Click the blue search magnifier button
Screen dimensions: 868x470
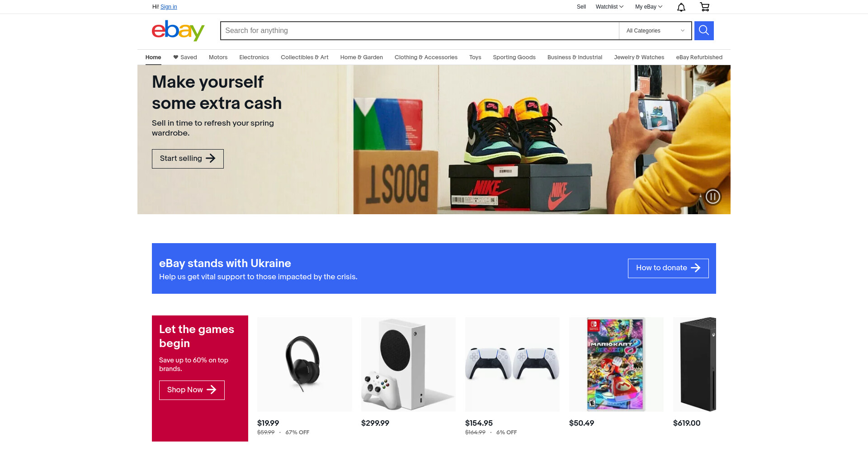click(x=704, y=31)
